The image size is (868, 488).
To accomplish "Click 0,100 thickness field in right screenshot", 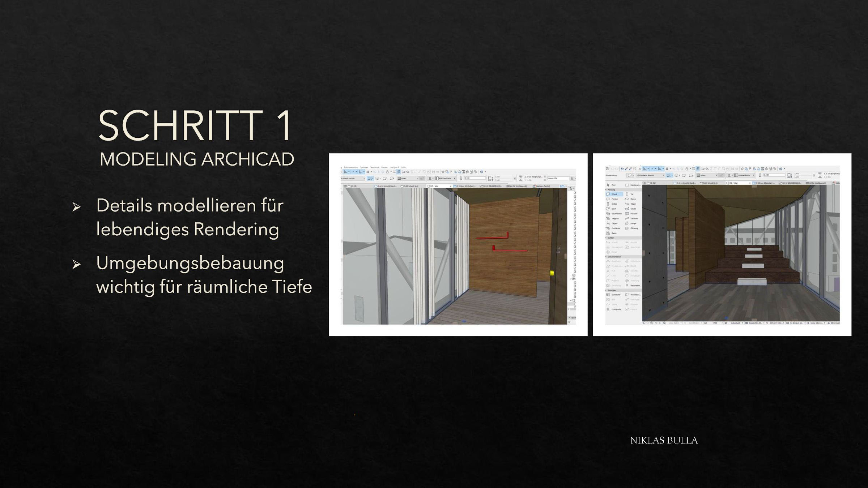I will pos(774,175).
